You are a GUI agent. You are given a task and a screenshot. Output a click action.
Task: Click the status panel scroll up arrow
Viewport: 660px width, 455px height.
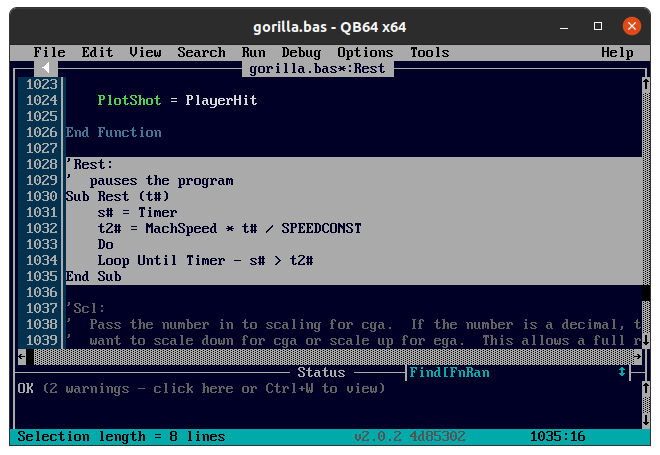[x=646, y=388]
